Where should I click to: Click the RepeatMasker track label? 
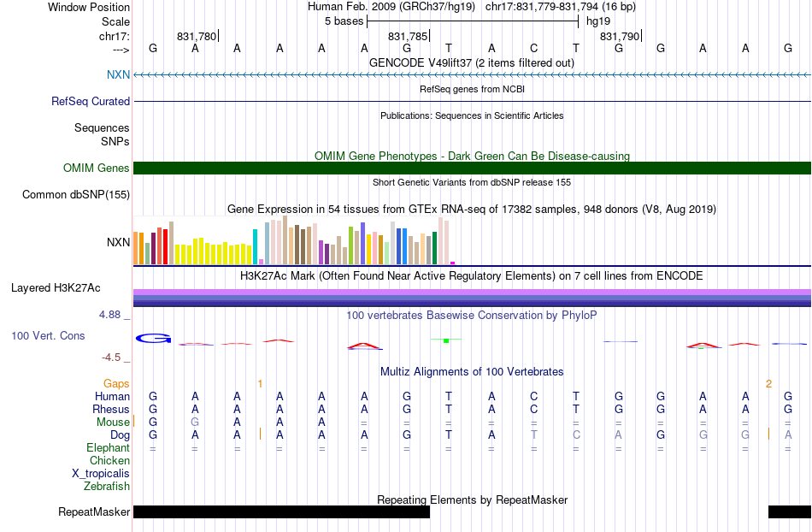94,511
